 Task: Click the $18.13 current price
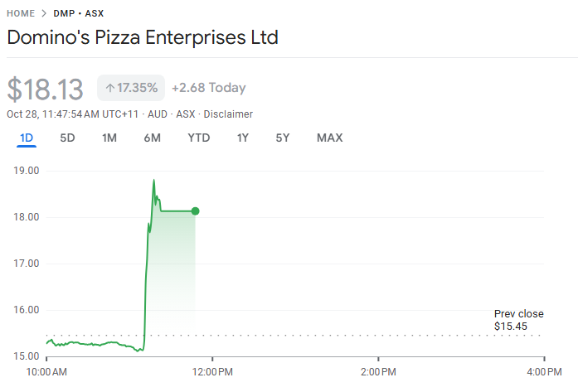(x=46, y=89)
